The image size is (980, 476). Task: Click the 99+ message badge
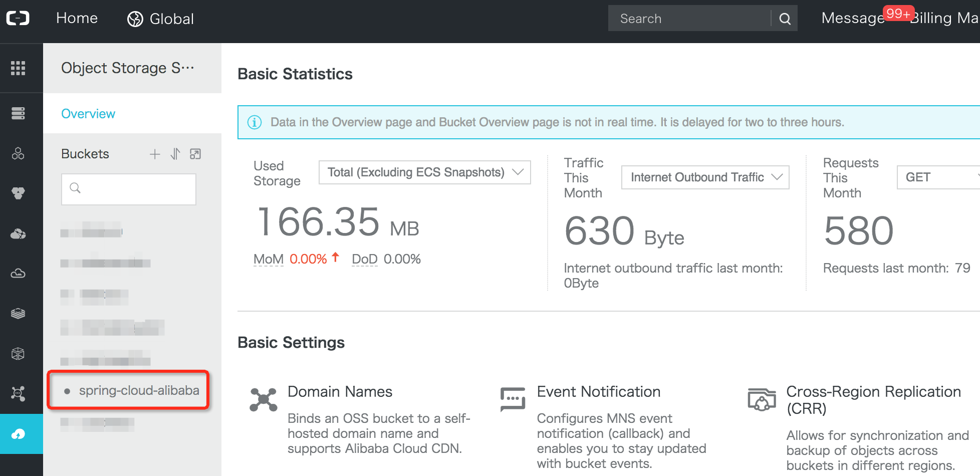(x=898, y=14)
